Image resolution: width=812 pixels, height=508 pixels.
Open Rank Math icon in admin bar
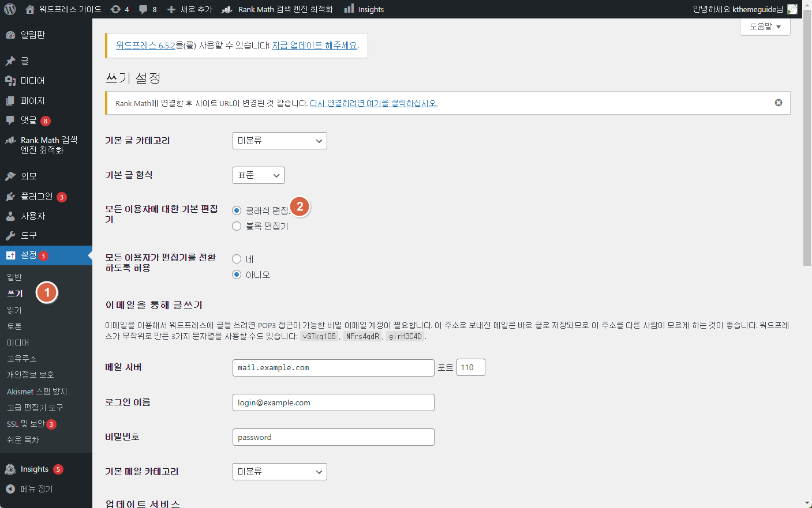coord(227,9)
